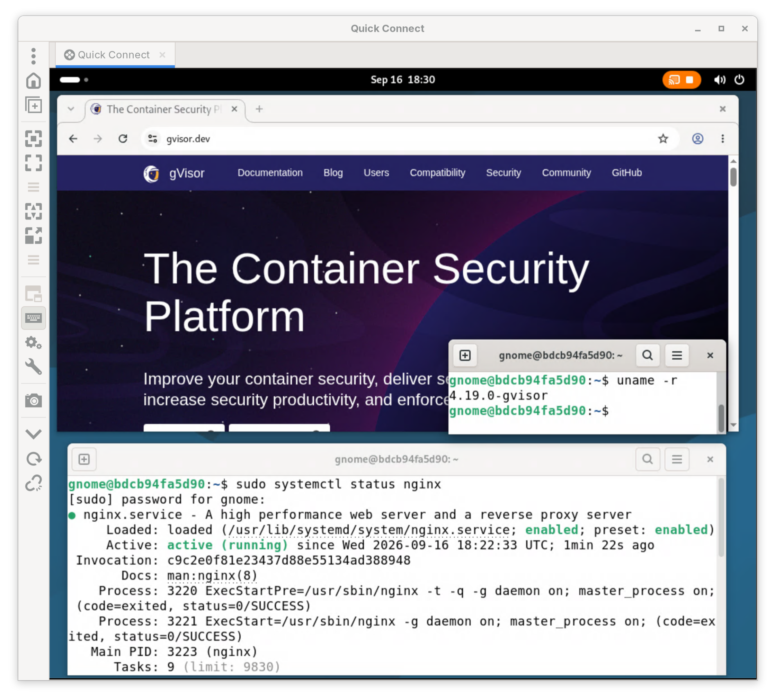Open the Users nav link
The image size is (775, 700).
pos(376,173)
